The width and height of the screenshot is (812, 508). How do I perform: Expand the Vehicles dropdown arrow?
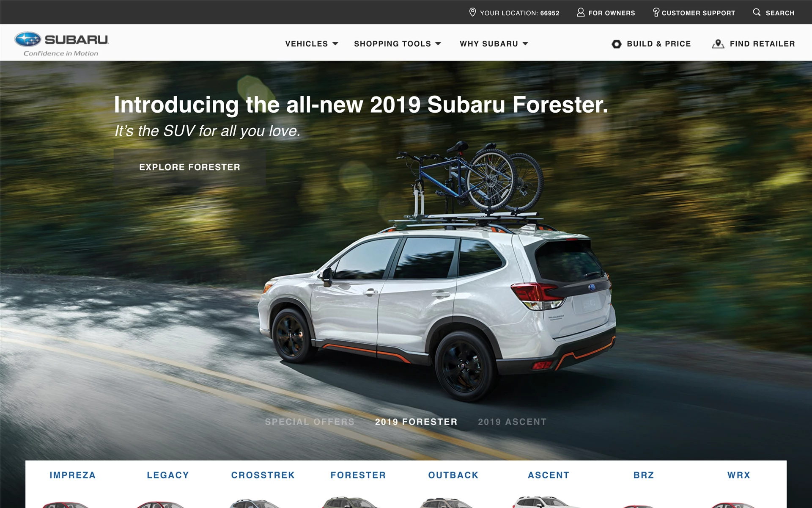tap(335, 44)
